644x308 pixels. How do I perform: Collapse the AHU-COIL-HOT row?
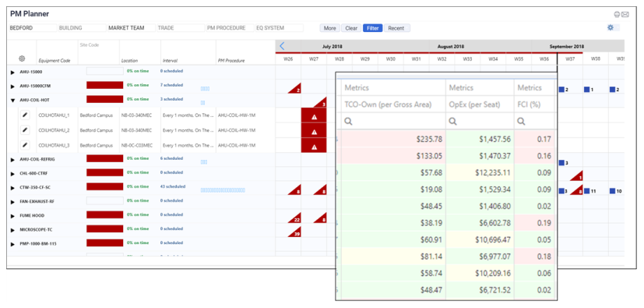(x=12, y=100)
